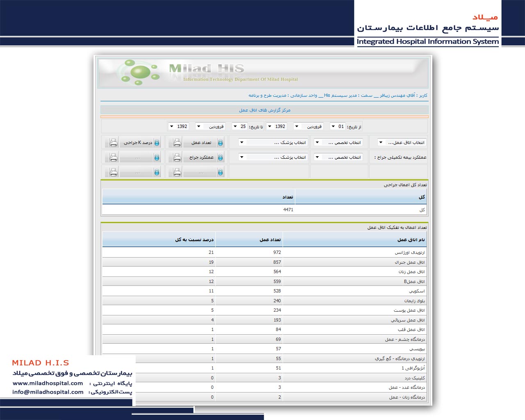The width and height of the screenshot is (525, 420).
Task: Click the operation count cell 559
Action: pos(277,281)
